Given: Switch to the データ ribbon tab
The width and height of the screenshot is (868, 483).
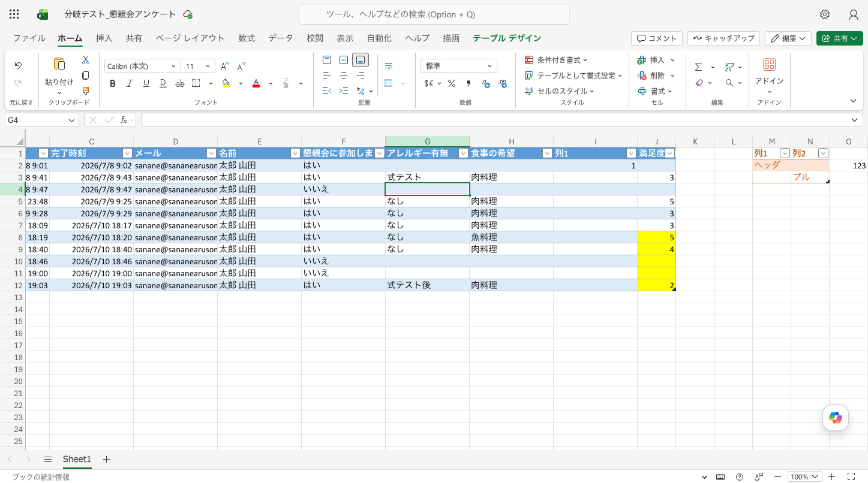Looking at the screenshot, I should (x=281, y=38).
